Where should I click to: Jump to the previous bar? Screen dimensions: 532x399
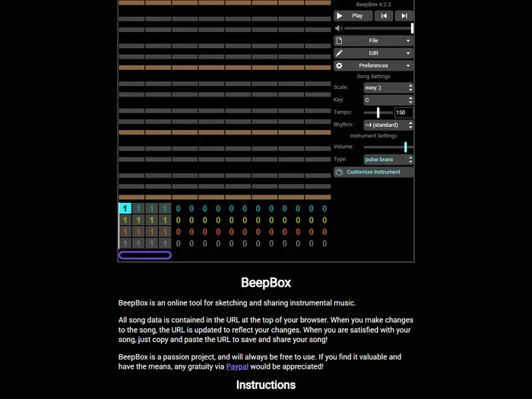coord(384,16)
